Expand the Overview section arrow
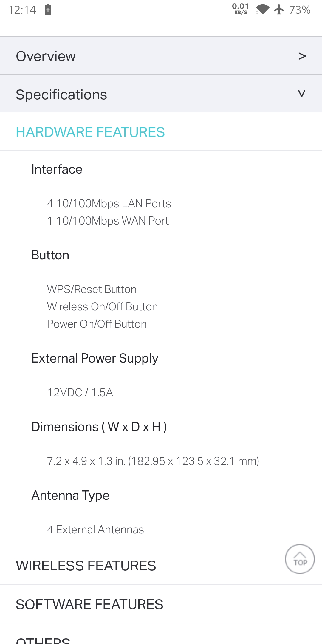Screen dimensions: 322x644 (302, 56)
